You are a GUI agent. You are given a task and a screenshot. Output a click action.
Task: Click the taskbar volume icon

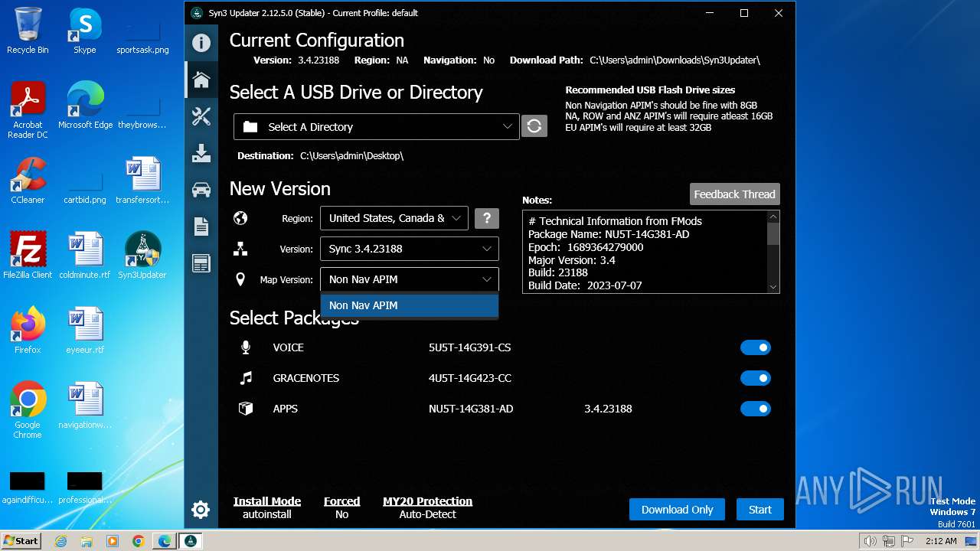pos(870,541)
